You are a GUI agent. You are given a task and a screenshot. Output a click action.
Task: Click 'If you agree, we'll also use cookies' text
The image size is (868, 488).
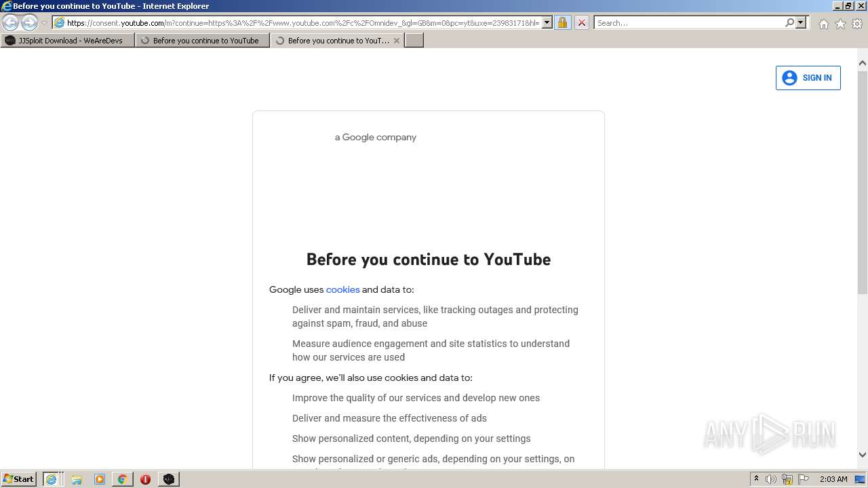pos(371,378)
